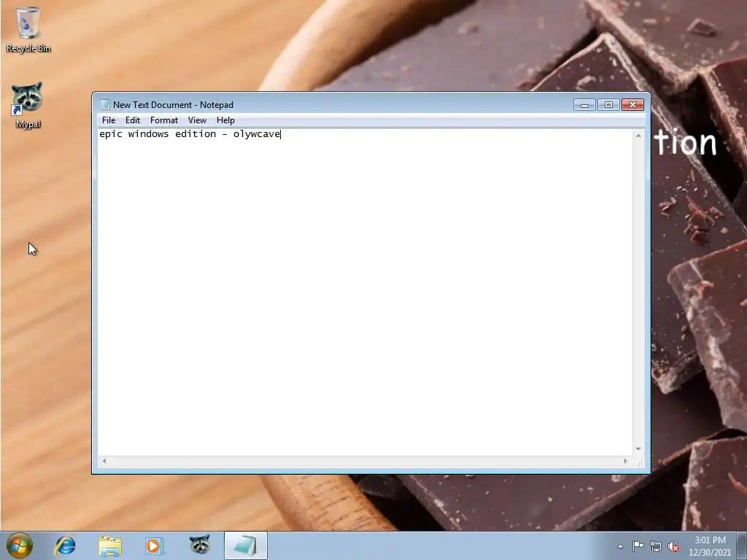Select the Recycle Bin desktop icon
This screenshot has width=747, height=560.
point(28,29)
